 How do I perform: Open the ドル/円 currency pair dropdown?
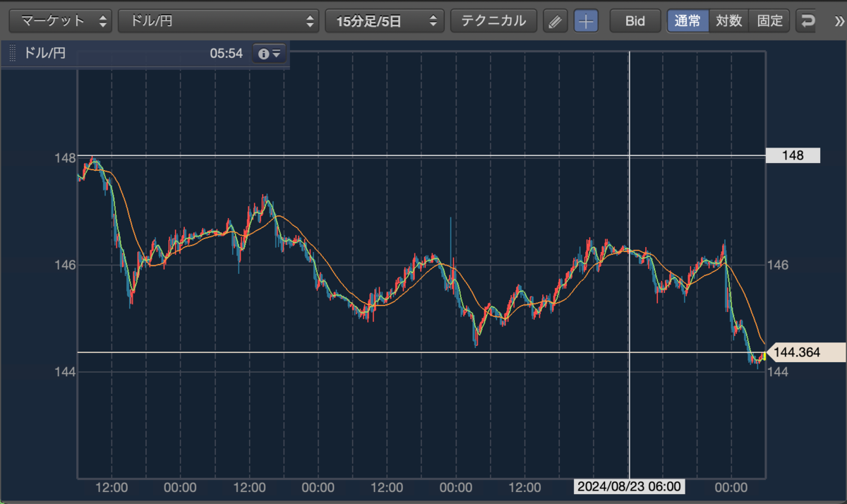coord(219,21)
